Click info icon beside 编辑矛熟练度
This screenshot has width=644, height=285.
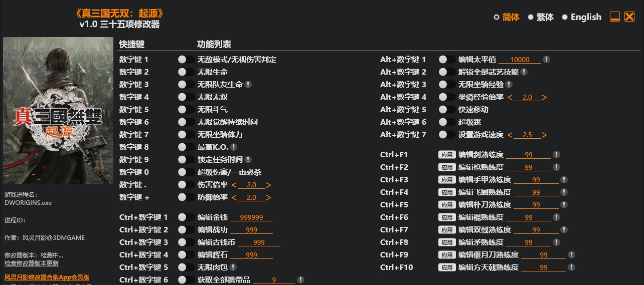click(x=556, y=242)
